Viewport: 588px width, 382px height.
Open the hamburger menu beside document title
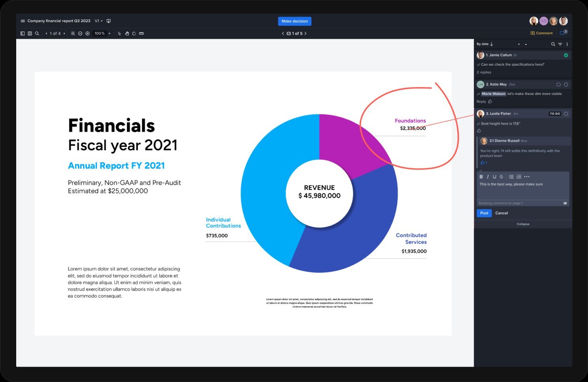(23, 21)
